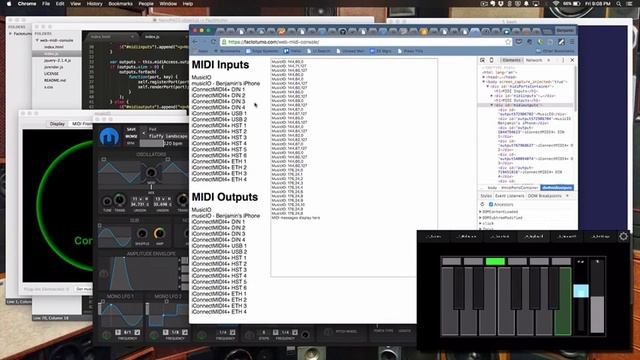Switch to the Network tab in DevTools
The height and width of the screenshot is (360, 640).
tap(534, 60)
